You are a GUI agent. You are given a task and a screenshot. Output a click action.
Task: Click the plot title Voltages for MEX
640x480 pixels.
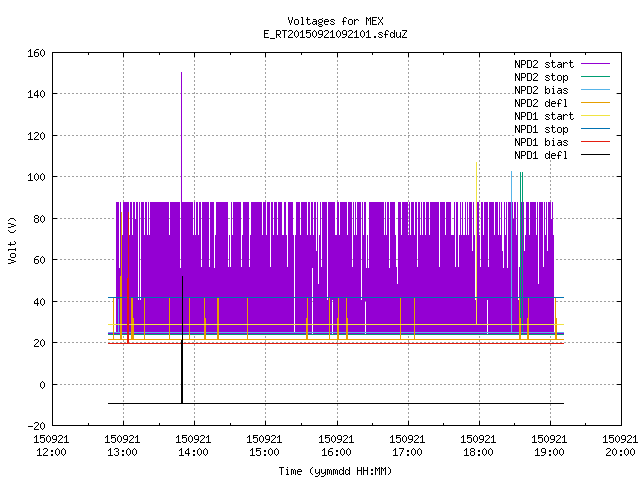pyautogui.click(x=335, y=21)
